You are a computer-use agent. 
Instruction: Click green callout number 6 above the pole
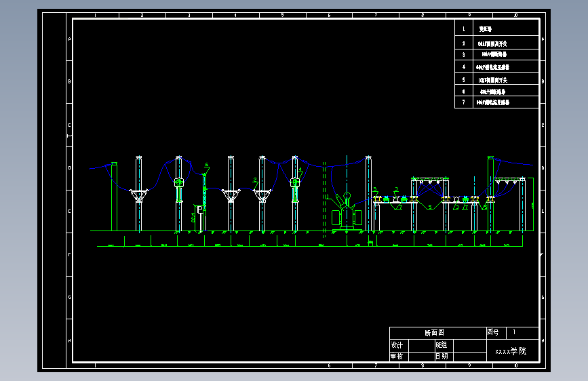tap(207, 165)
